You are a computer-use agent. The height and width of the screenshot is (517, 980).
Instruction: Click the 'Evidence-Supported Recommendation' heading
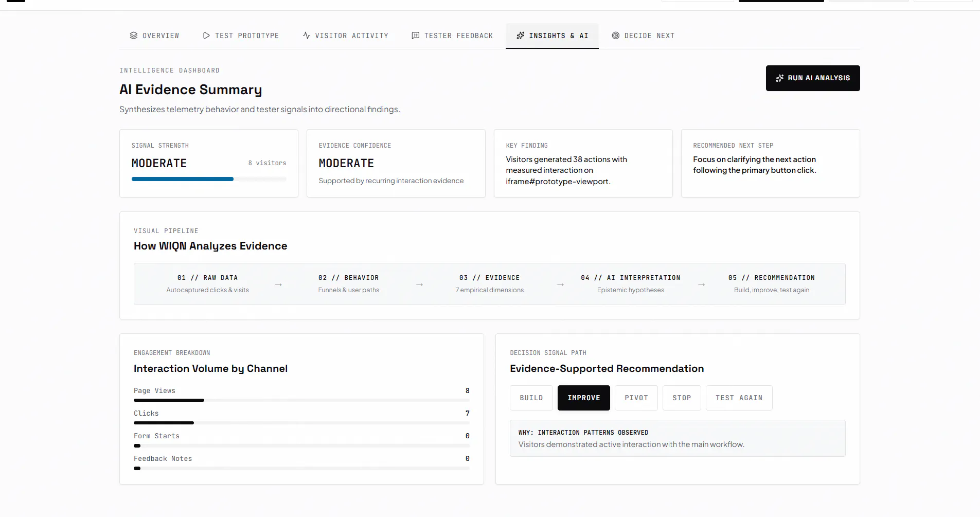click(x=607, y=368)
